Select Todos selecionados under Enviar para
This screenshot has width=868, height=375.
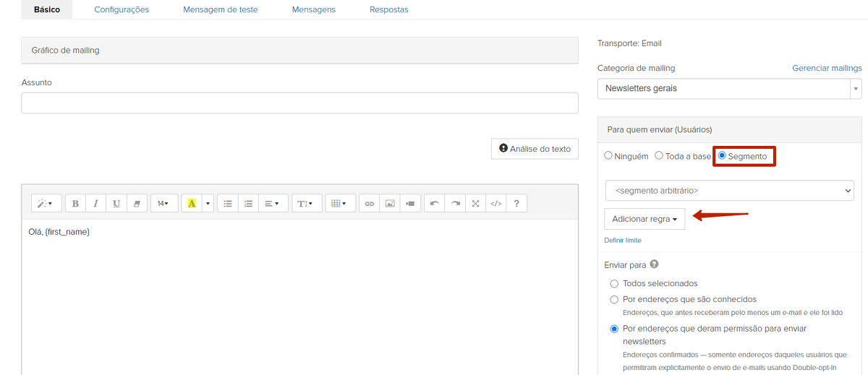tap(615, 284)
